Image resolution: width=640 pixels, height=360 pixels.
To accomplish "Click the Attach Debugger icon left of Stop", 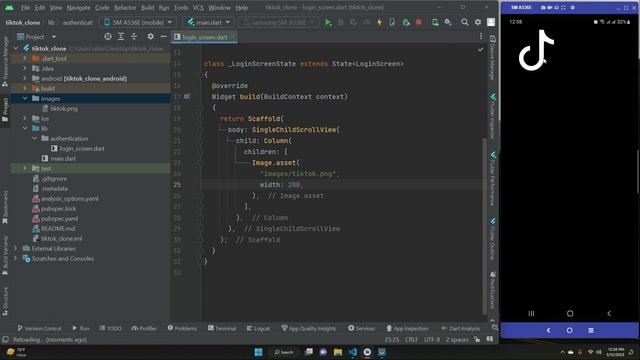I will point(406,22).
